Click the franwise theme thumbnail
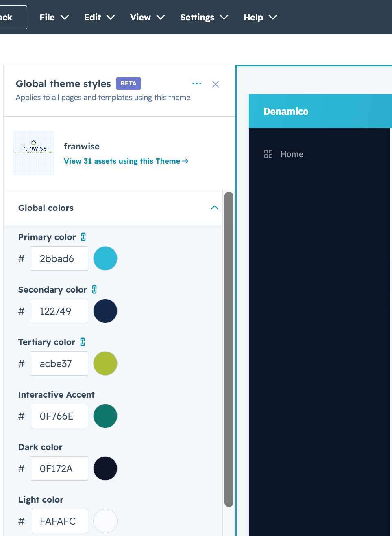The image size is (392, 536). pos(34,153)
